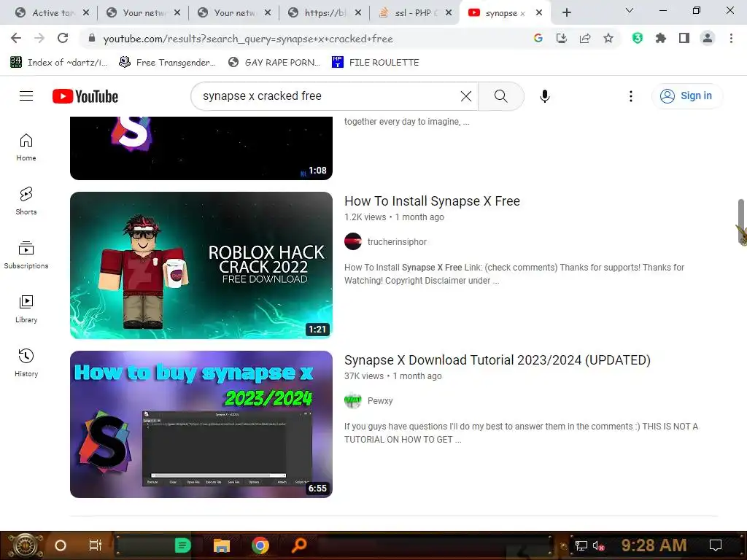Bookmark this page with the star icon

tap(608, 38)
